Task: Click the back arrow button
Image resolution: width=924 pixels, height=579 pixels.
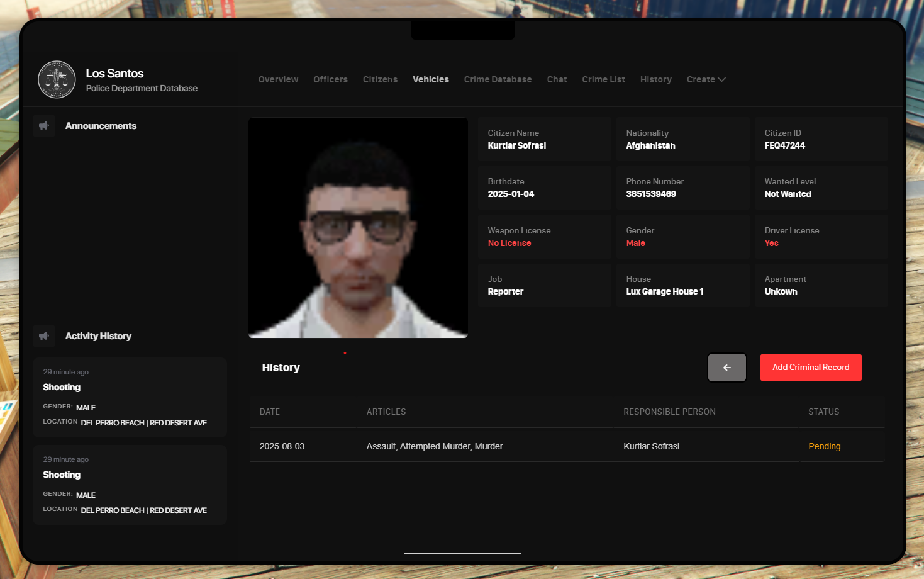Action: [726, 368]
